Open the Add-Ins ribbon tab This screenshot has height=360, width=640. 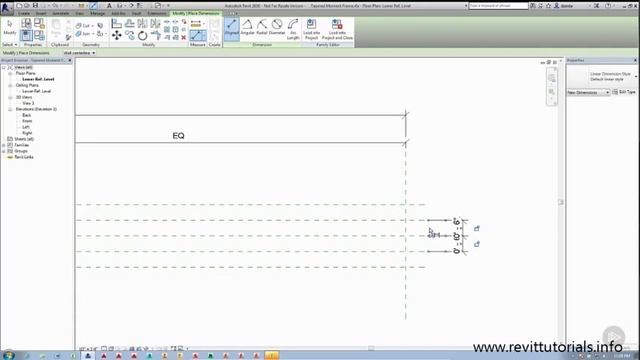[x=118, y=13]
